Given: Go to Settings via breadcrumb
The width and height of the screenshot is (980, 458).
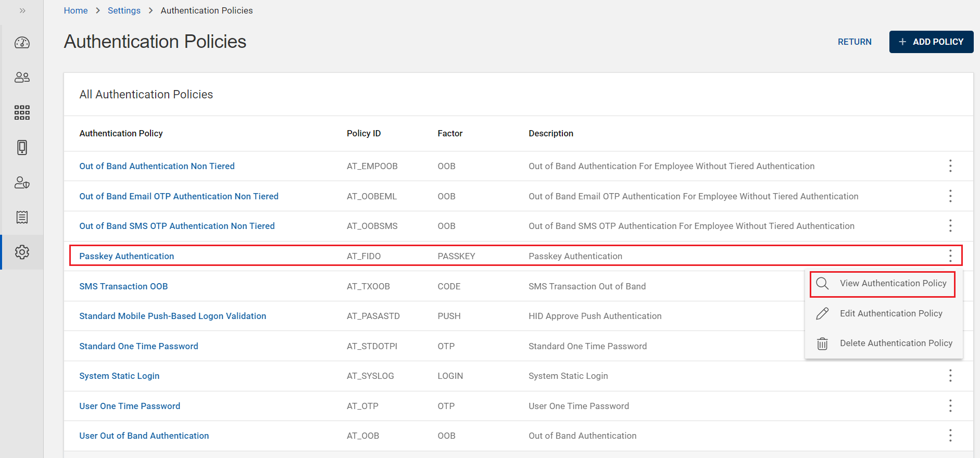Looking at the screenshot, I should click(124, 10).
